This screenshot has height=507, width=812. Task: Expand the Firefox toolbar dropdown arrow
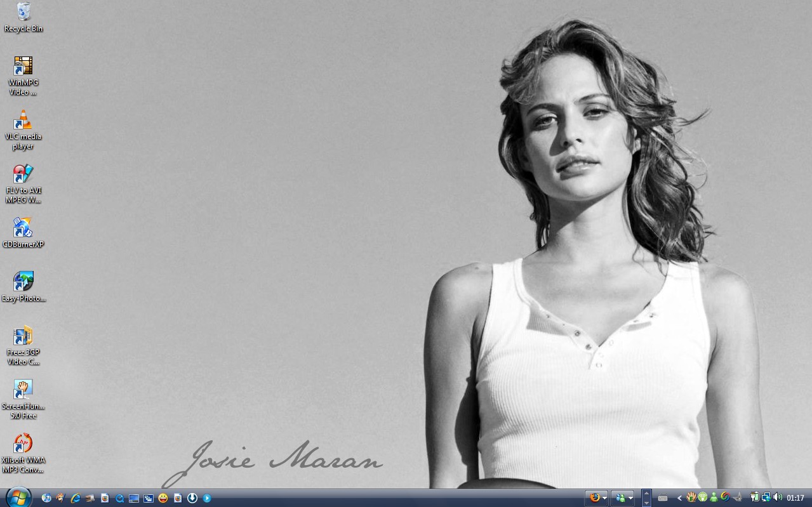point(604,498)
